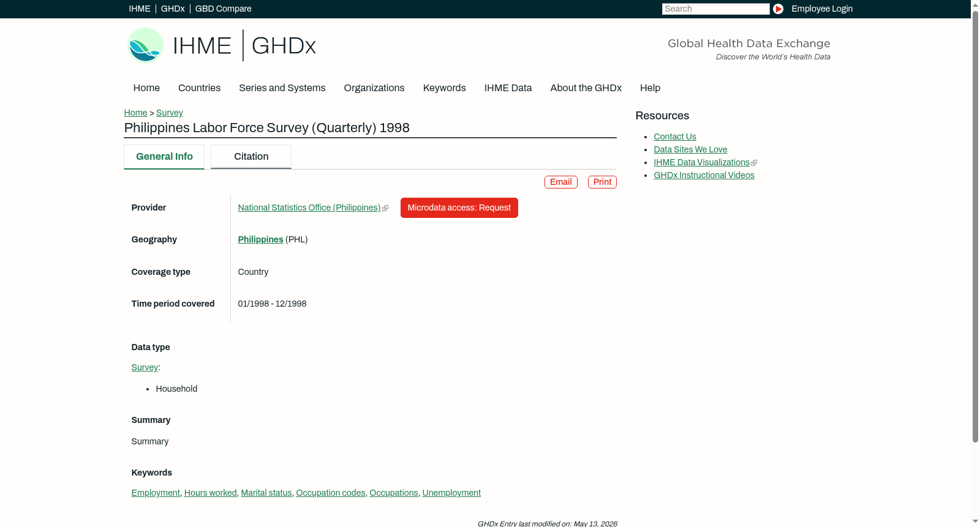Click the red search submit arrow icon
The image size is (980, 527).
(x=778, y=9)
